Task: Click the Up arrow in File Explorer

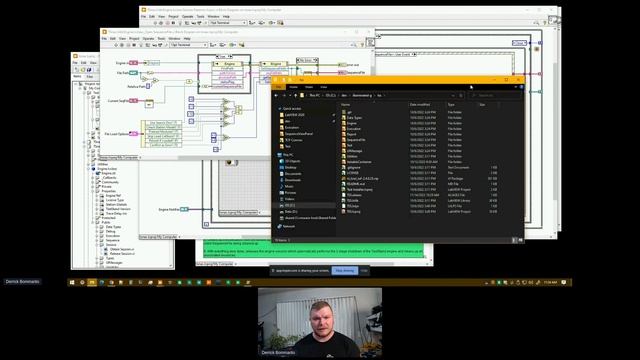Action: 296,95
